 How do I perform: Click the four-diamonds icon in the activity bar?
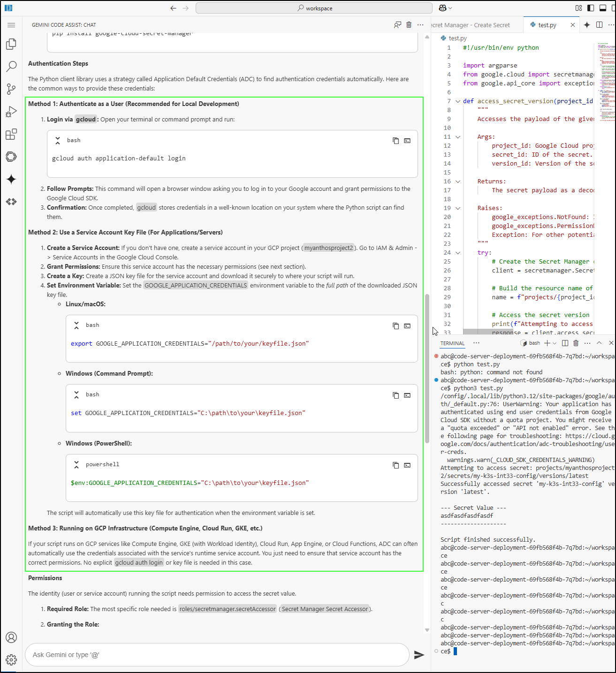tap(11, 202)
